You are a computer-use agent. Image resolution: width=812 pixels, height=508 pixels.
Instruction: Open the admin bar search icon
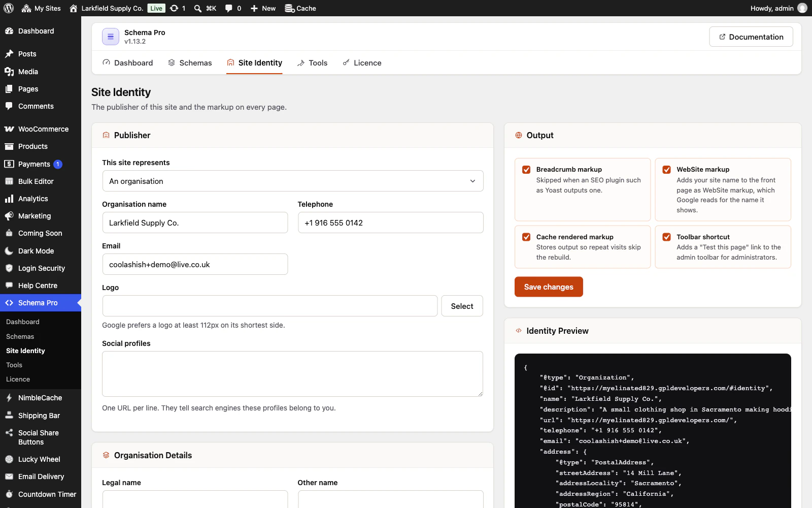coord(198,8)
